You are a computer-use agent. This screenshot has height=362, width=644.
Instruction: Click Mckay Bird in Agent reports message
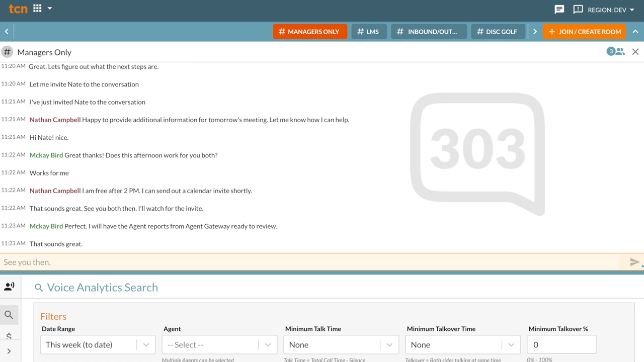(46, 226)
